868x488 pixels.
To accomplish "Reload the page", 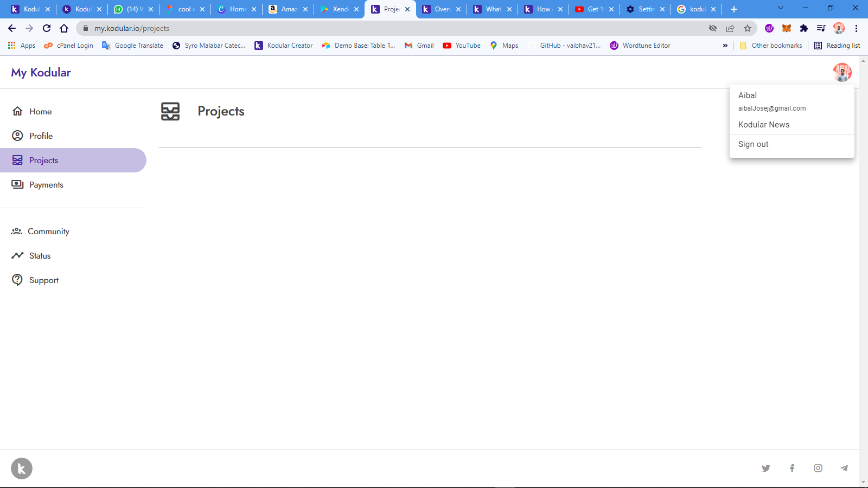I will [47, 28].
